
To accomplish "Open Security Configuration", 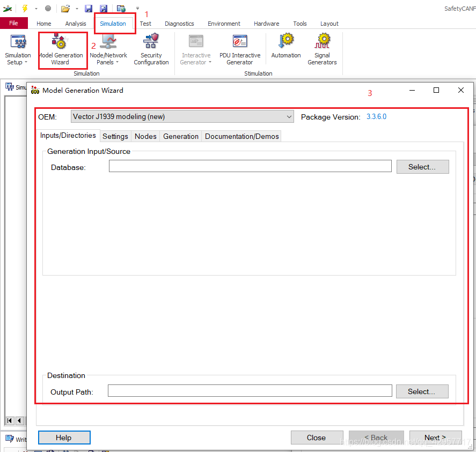I will 151,49.
